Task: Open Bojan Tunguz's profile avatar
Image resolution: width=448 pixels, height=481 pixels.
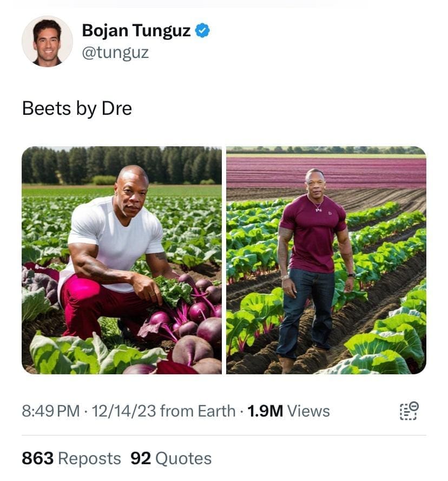Action: (x=47, y=41)
